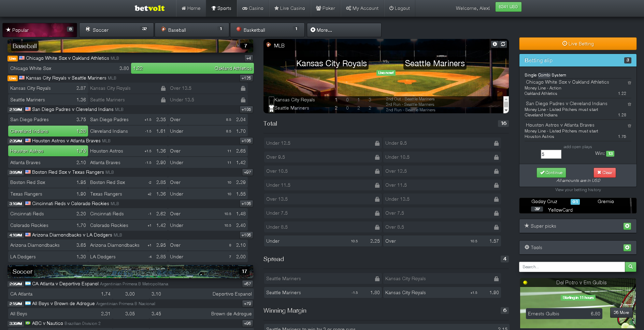The width and height of the screenshot is (644, 330).
Task: Open the Live Casino menu
Action: pos(290,8)
